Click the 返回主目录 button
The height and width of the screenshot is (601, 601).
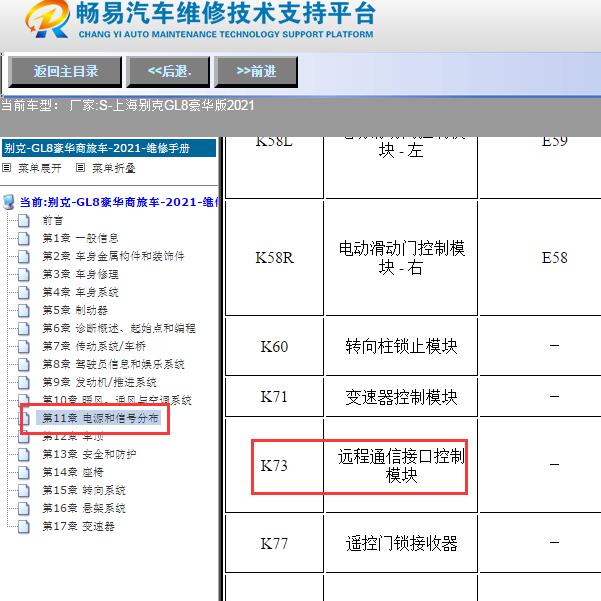(x=65, y=72)
